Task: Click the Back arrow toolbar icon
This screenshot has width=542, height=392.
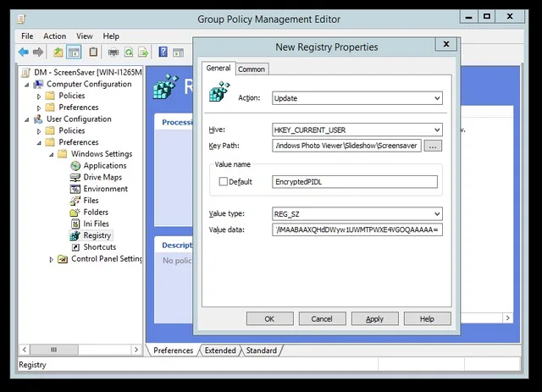Action: coord(24,52)
